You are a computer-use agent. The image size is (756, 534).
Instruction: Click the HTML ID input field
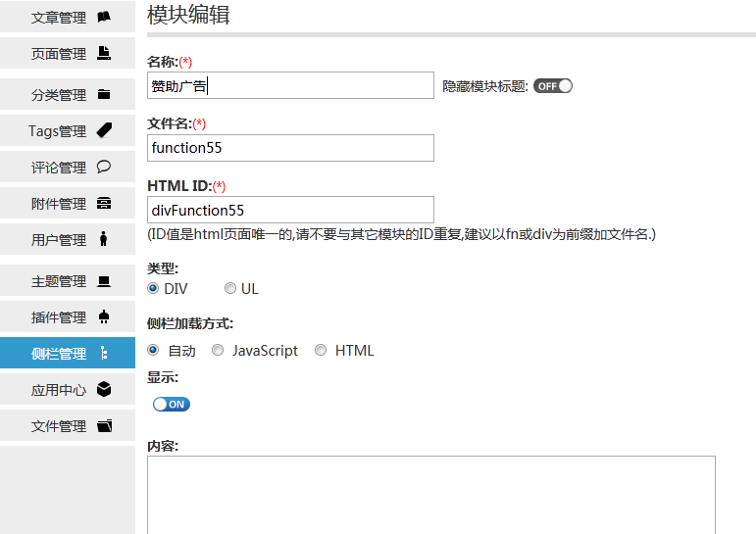tap(290, 210)
